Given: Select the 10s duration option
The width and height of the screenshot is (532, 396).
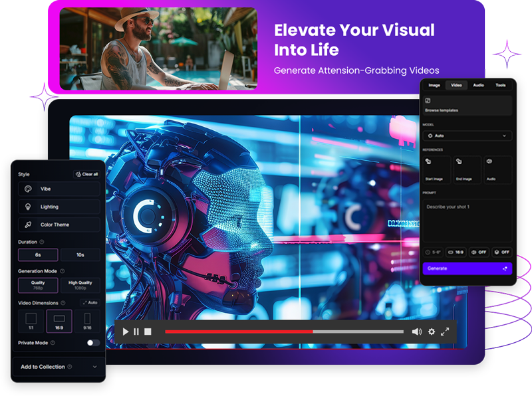Looking at the screenshot, I should (x=80, y=255).
